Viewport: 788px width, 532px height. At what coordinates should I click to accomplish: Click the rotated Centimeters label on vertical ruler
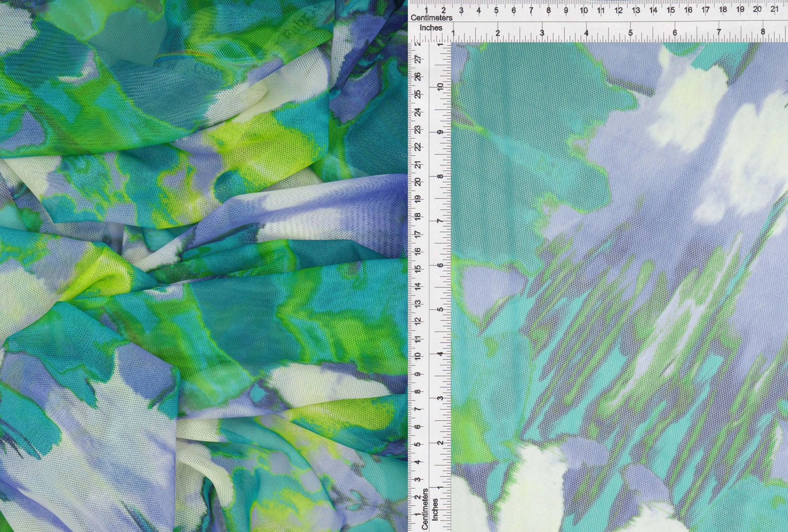pyautogui.click(x=426, y=508)
